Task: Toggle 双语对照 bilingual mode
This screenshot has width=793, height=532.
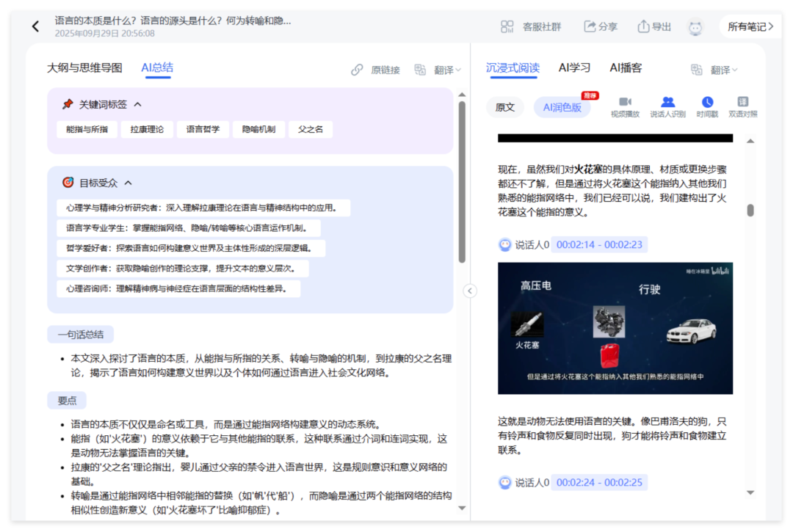Action: [742, 102]
